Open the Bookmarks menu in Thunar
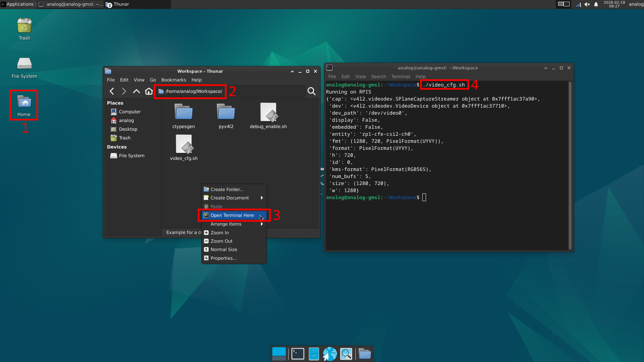 pos(173,80)
